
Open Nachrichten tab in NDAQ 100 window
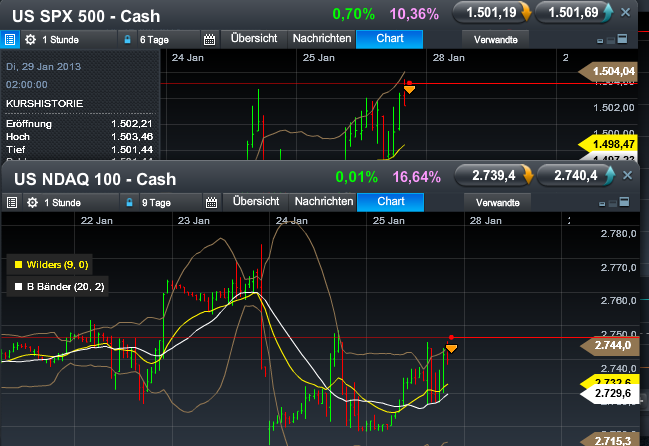tap(324, 201)
